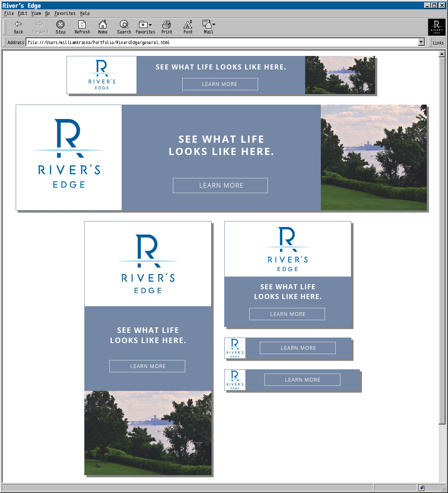Click Learn More in first small mobile banner
The image size is (448, 493).
(298, 348)
